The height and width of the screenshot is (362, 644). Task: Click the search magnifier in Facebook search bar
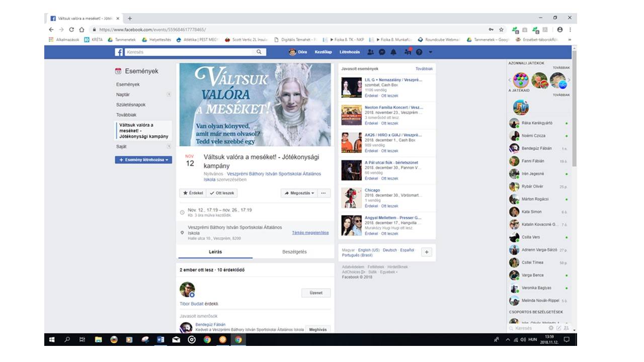coord(259,52)
